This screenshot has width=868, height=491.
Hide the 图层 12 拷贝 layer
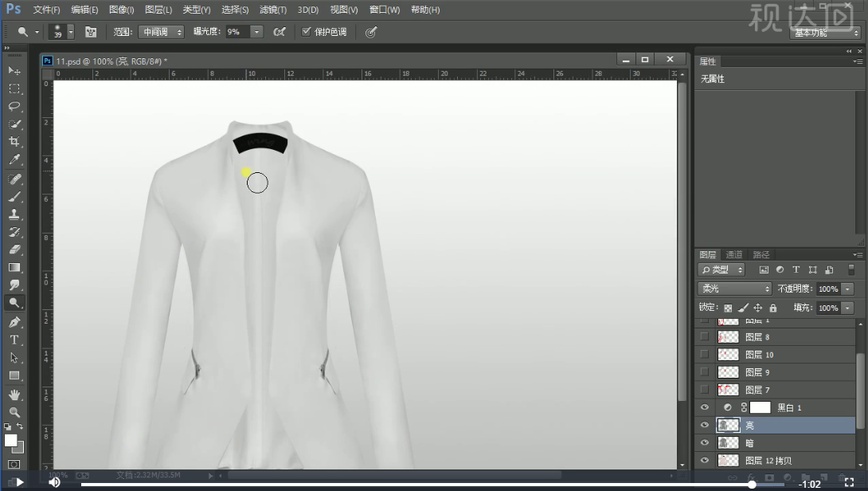(x=704, y=461)
